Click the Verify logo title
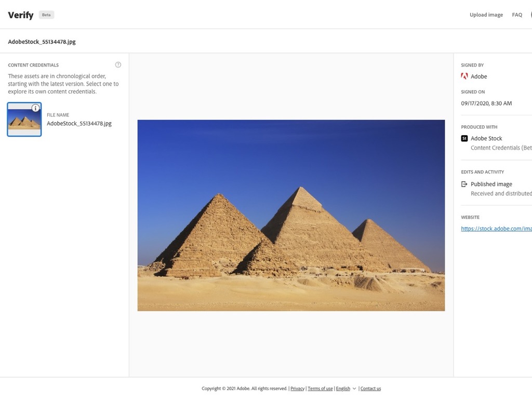 [21, 15]
